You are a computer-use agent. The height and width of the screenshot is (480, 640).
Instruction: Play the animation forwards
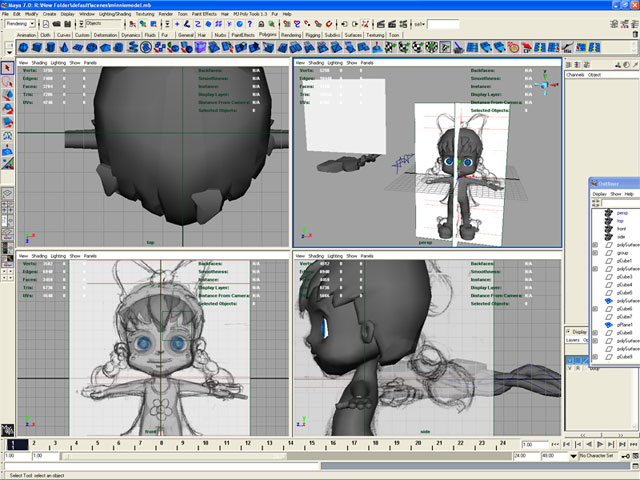pyautogui.click(x=600, y=444)
